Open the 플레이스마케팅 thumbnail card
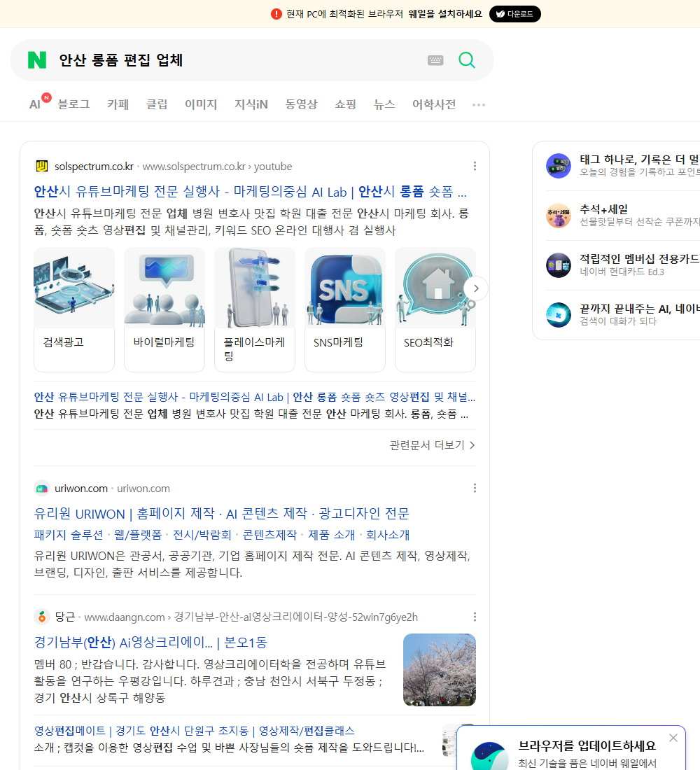The height and width of the screenshot is (770, 700). tap(255, 309)
